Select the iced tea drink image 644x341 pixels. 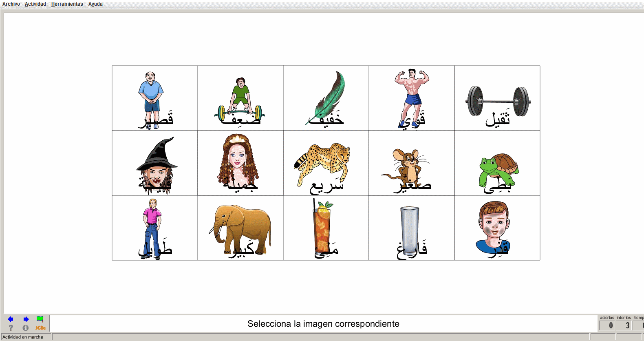point(326,228)
